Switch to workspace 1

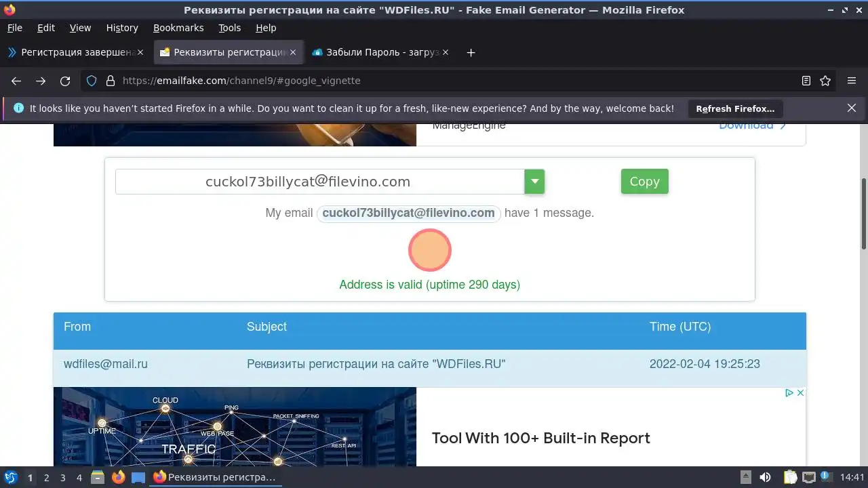click(30, 478)
